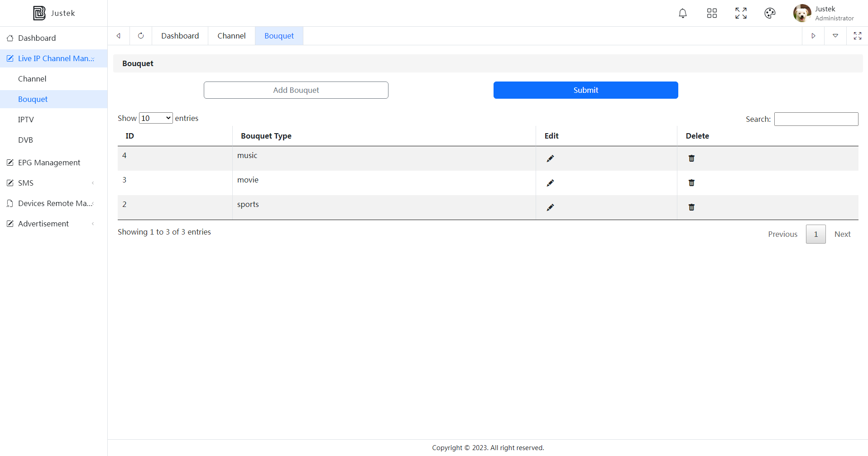868x456 pixels.
Task: Select IPTV in the sidebar
Action: coord(53,120)
